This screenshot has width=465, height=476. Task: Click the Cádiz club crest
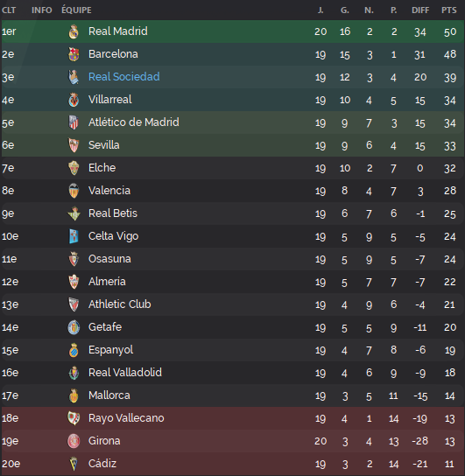coord(74,464)
